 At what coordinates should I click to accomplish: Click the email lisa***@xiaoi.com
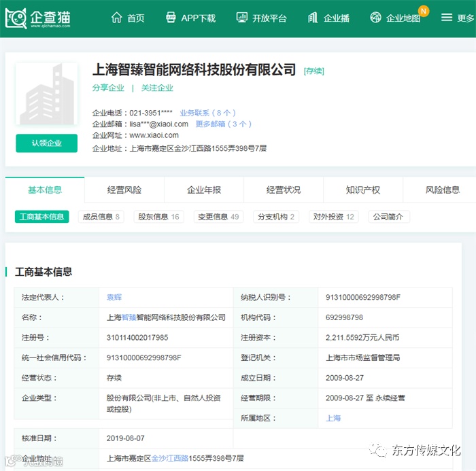point(158,124)
